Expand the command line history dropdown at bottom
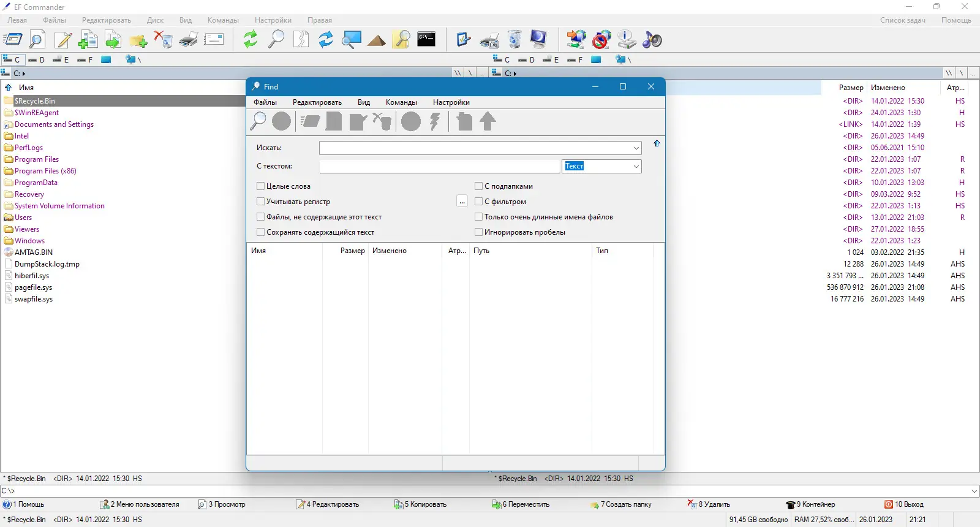The image size is (980, 527). 974,491
